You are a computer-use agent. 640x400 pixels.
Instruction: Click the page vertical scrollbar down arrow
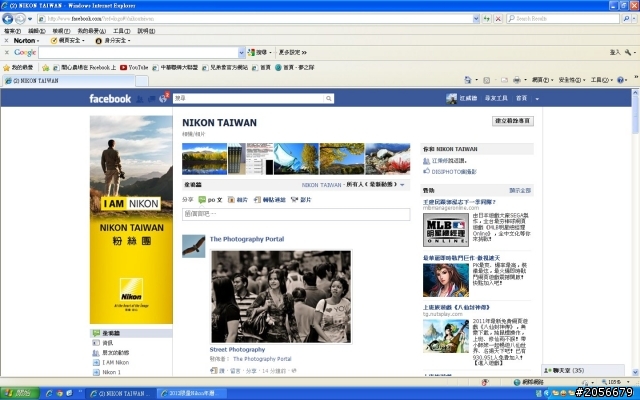[635, 372]
